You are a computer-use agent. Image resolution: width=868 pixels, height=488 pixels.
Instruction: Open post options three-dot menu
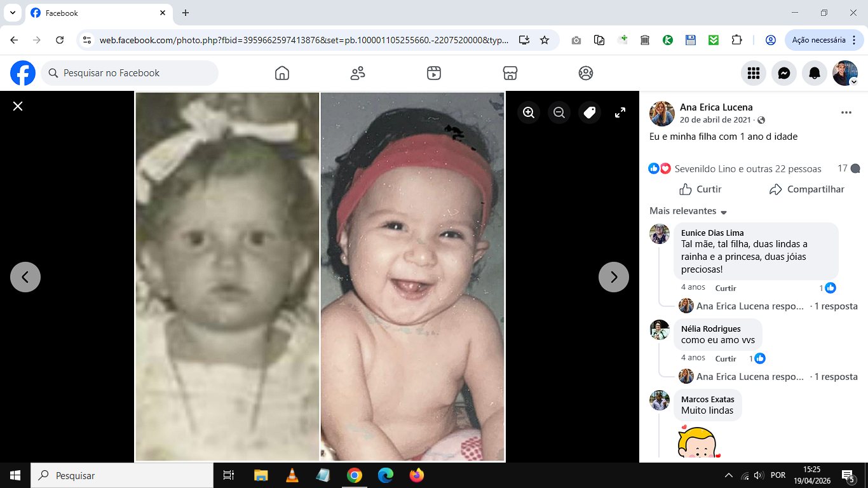pos(846,112)
